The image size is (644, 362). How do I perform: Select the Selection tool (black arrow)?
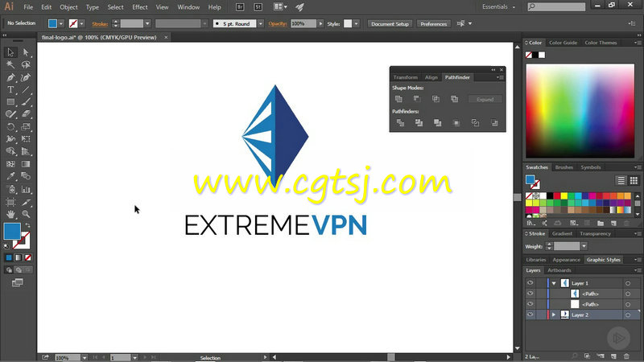pyautogui.click(x=10, y=52)
